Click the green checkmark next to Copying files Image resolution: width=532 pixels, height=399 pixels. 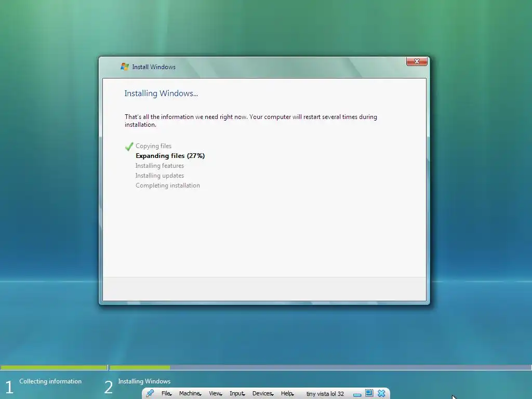coord(129,147)
